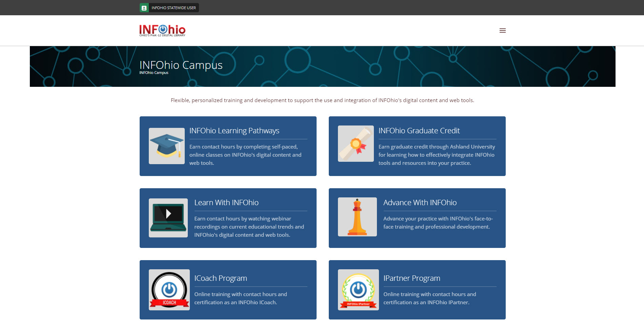Click 'Earn graduate credit through Ashland University' description
Screen dimensions: 644x330
437,155
